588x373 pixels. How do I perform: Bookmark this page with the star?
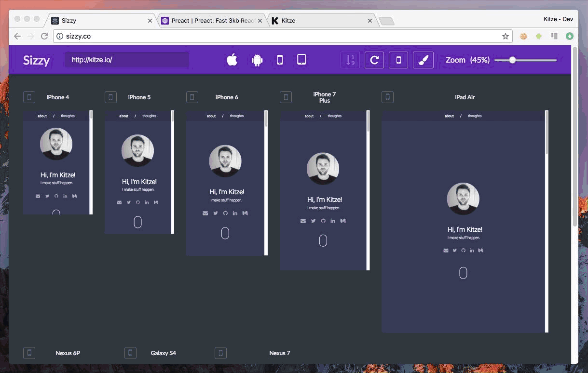click(506, 36)
